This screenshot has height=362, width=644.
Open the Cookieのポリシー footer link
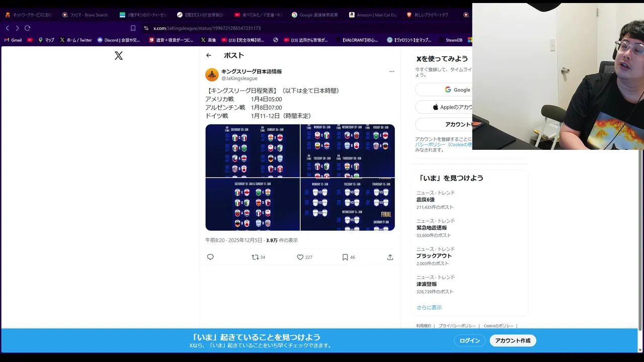click(x=499, y=326)
